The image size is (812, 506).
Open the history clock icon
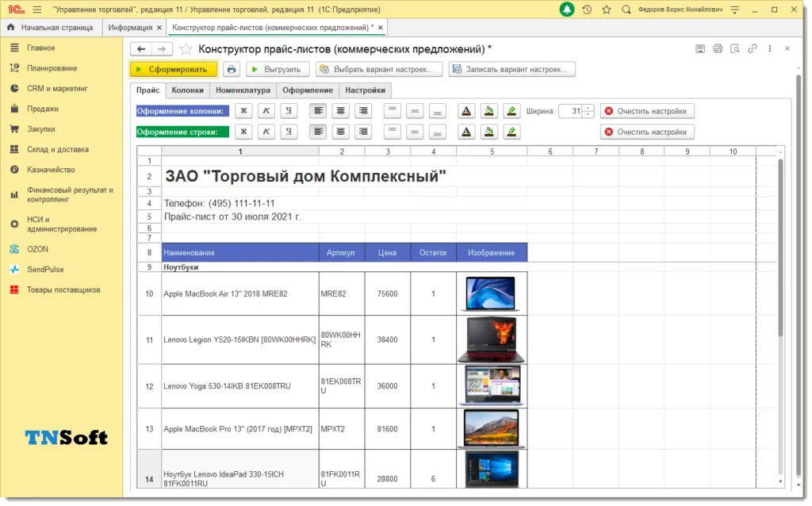pyautogui.click(x=587, y=10)
